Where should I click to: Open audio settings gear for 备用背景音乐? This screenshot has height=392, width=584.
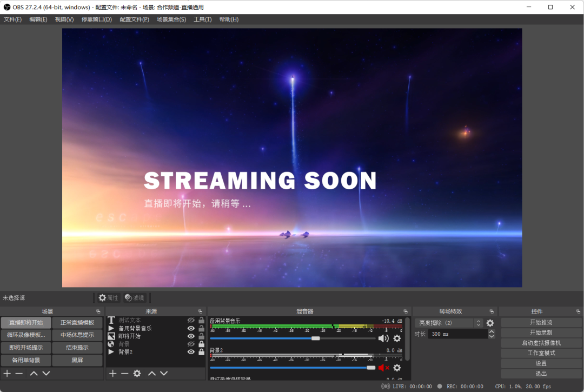[397, 338]
